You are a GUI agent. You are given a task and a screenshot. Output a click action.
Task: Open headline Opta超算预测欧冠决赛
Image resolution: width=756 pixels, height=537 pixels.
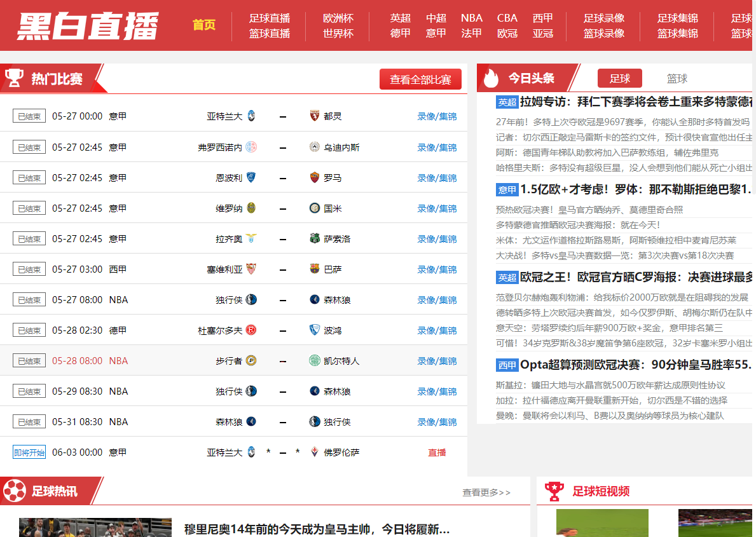click(x=636, y=364)
